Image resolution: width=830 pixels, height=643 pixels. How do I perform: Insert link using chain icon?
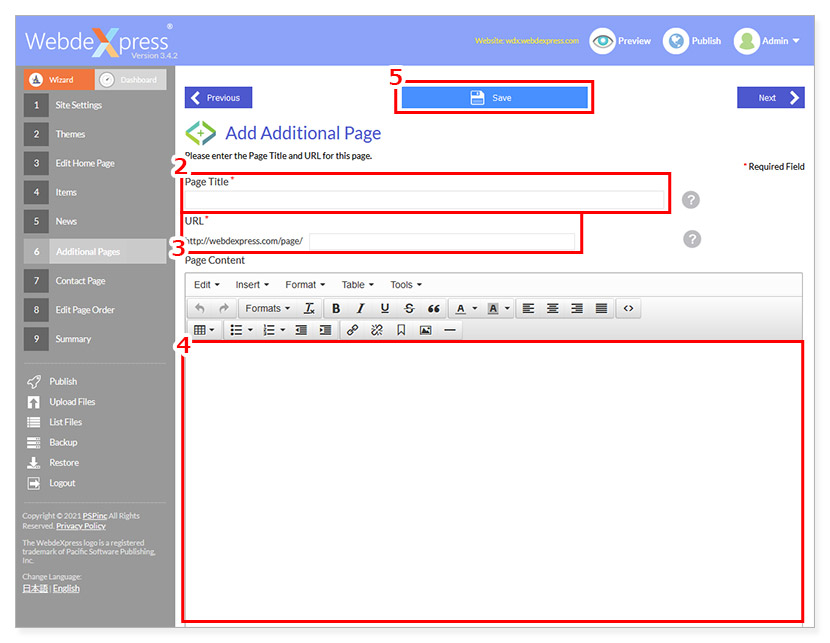click(353, 330)
